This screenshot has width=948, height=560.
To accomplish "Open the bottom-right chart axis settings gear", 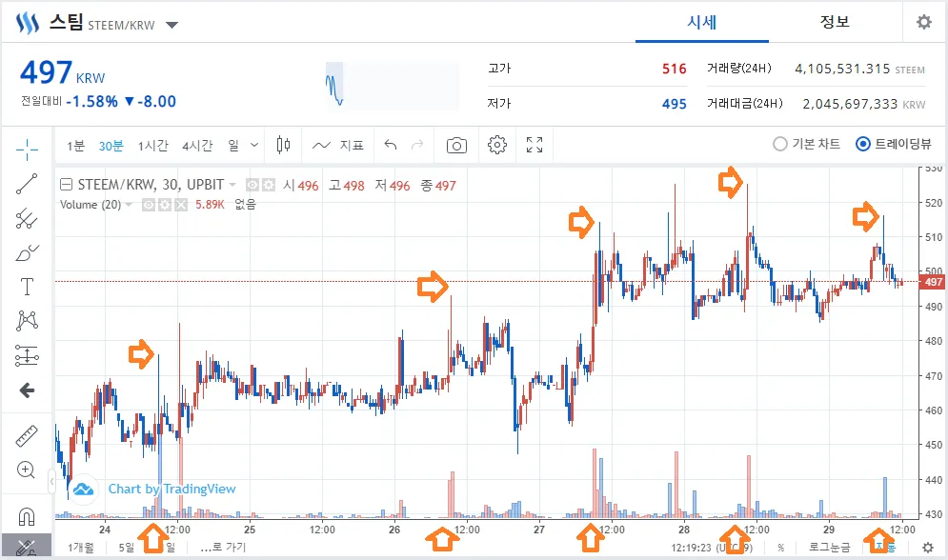I will 928,548.
